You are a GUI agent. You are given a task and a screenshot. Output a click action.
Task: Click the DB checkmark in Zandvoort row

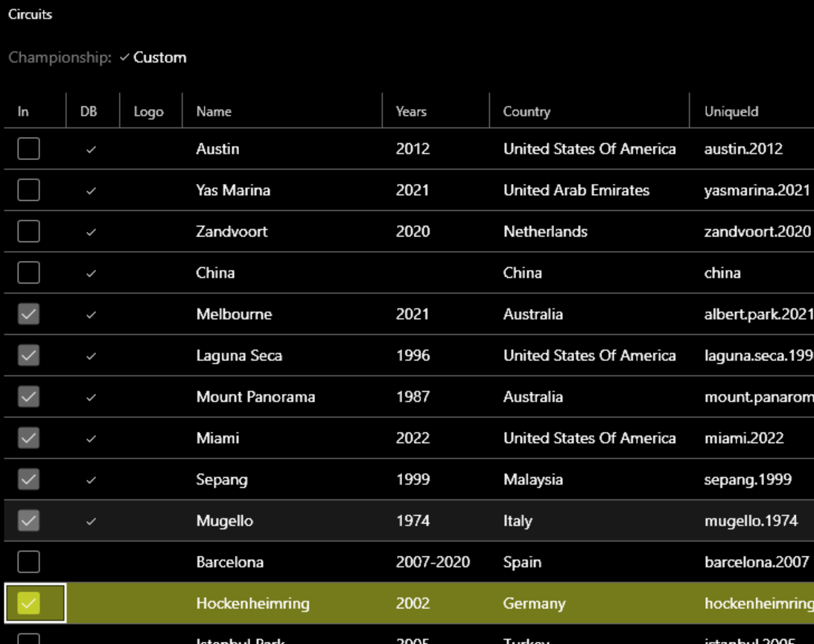click(91, 232)
